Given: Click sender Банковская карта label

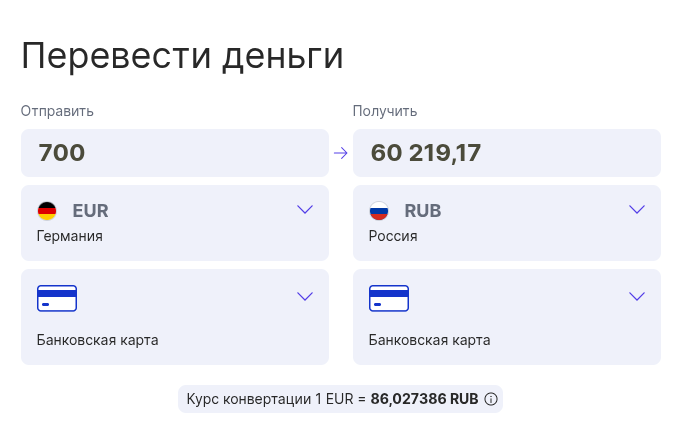Looking at the screenshot, I should [x=97, y=340].
